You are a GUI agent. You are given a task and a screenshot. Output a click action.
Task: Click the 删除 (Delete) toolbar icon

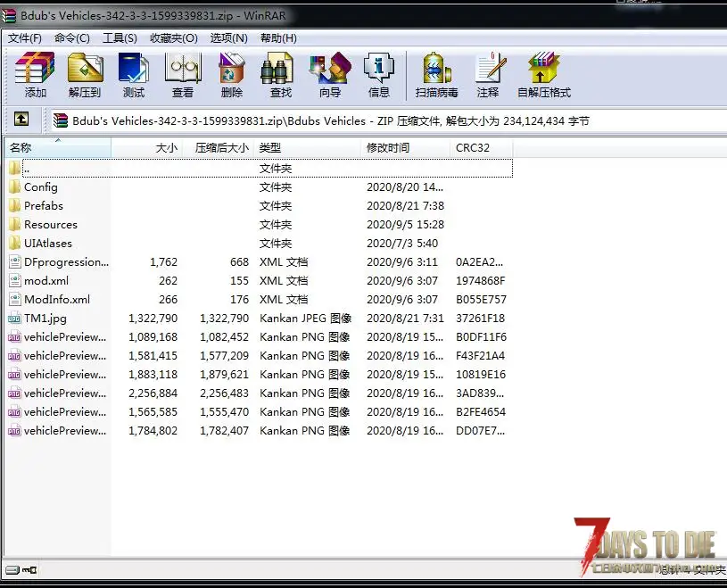(232, 75)
